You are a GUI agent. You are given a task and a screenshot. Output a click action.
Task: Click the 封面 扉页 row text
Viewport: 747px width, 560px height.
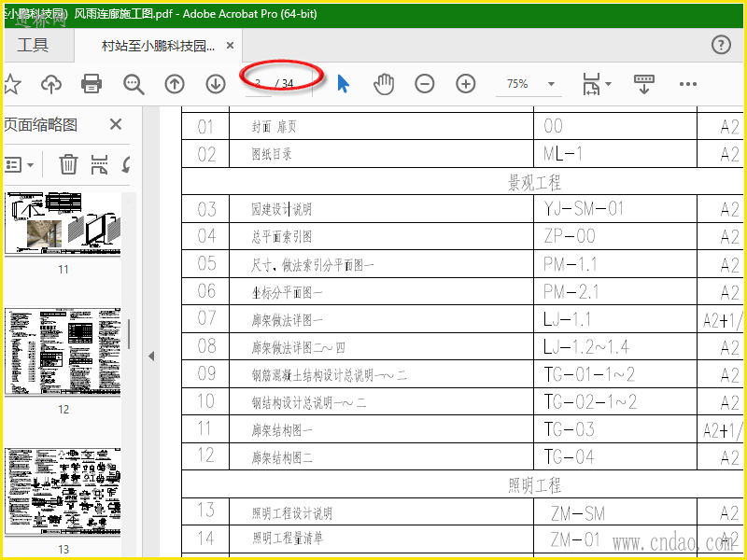point(274,127)
